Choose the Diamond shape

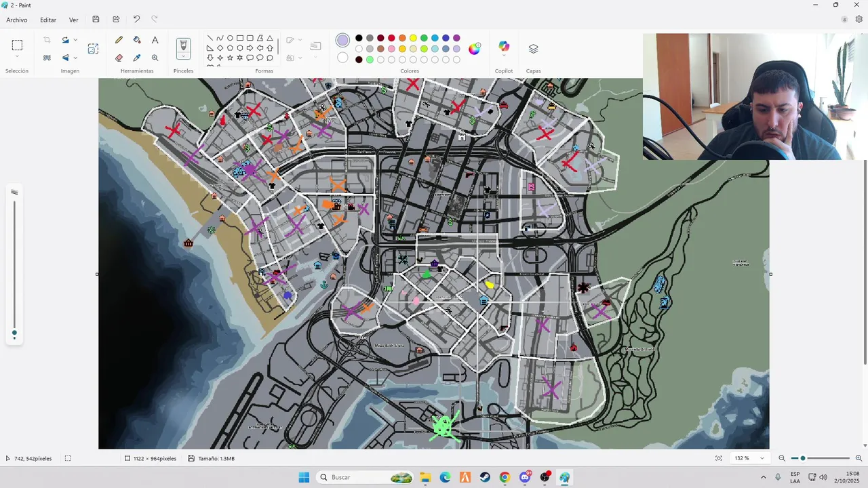220,48
